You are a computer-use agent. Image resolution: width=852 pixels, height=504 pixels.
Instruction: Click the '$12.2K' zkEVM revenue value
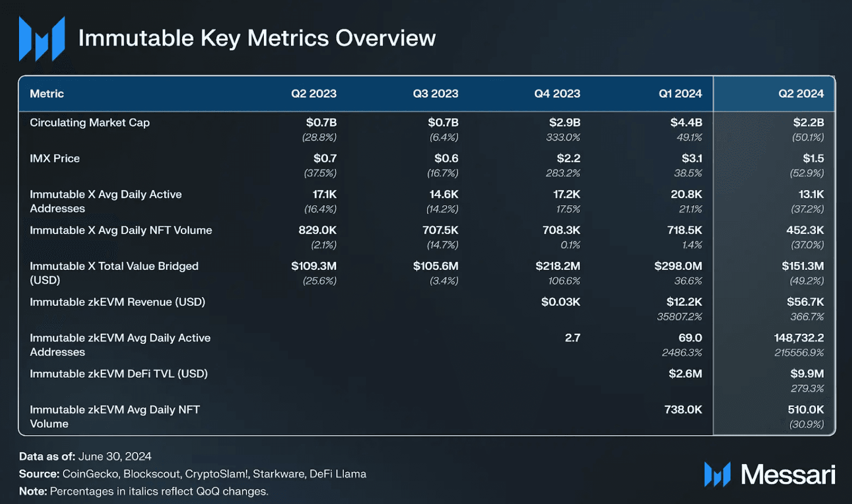pos(684,302)
